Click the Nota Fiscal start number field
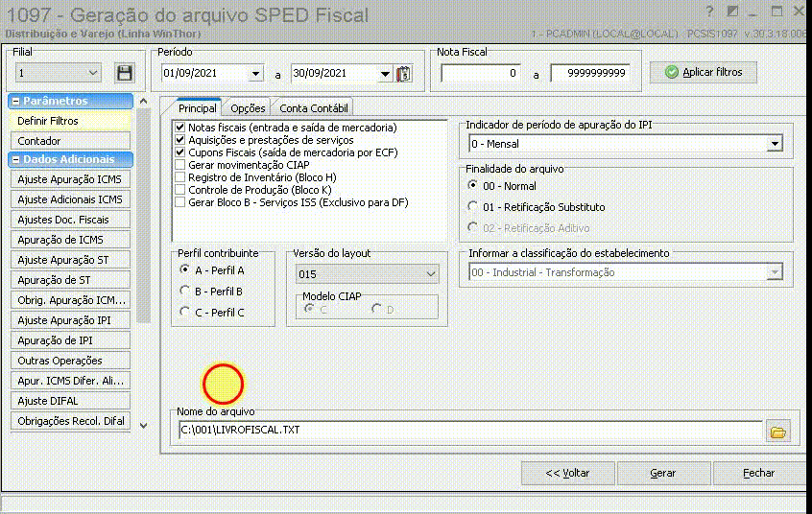The image size is (812, 514). pyautogui.click(x=480, y=73)
